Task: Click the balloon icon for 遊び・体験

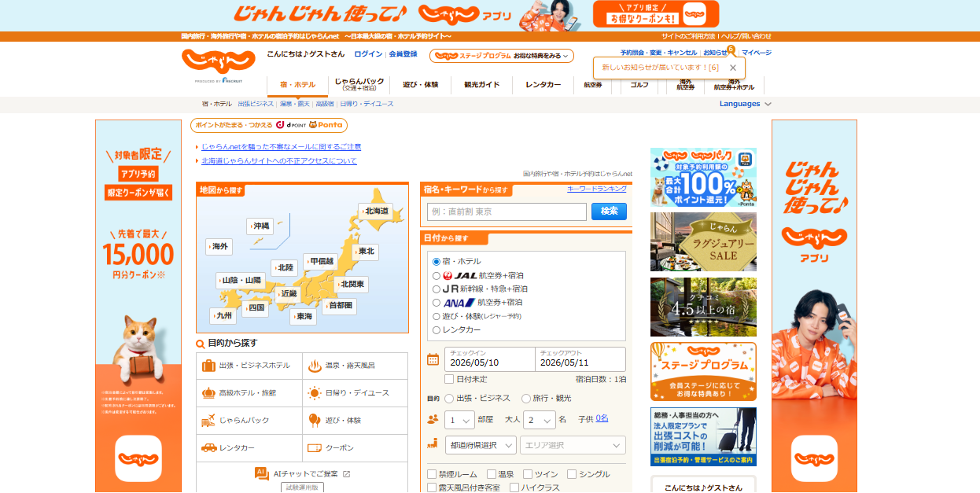Action: point(314,420)
